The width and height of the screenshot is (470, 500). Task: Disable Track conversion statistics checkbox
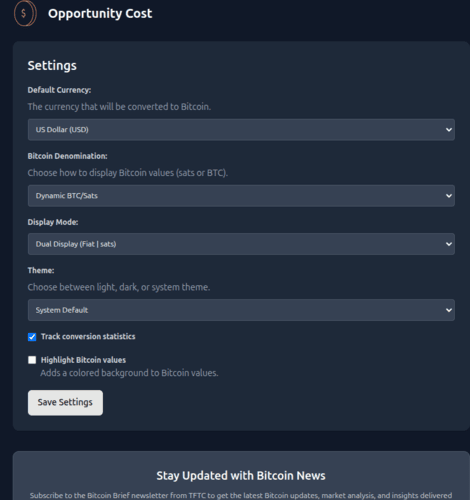tap(32, 337)
